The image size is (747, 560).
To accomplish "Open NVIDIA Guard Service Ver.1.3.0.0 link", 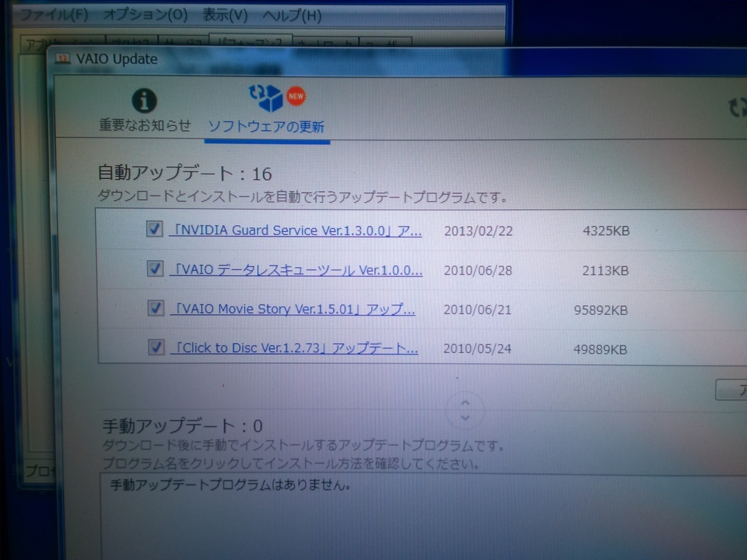I will click(x=295, y=230).
